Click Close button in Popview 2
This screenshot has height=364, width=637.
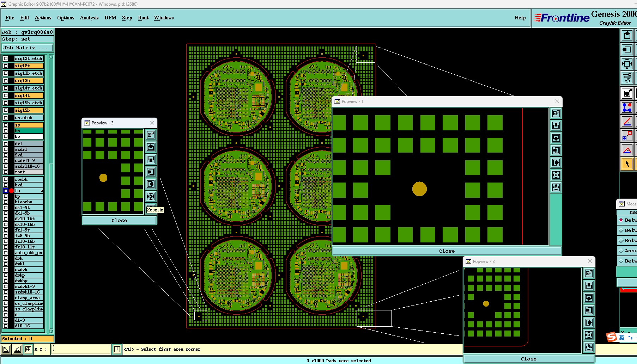(x=529, y=359)
